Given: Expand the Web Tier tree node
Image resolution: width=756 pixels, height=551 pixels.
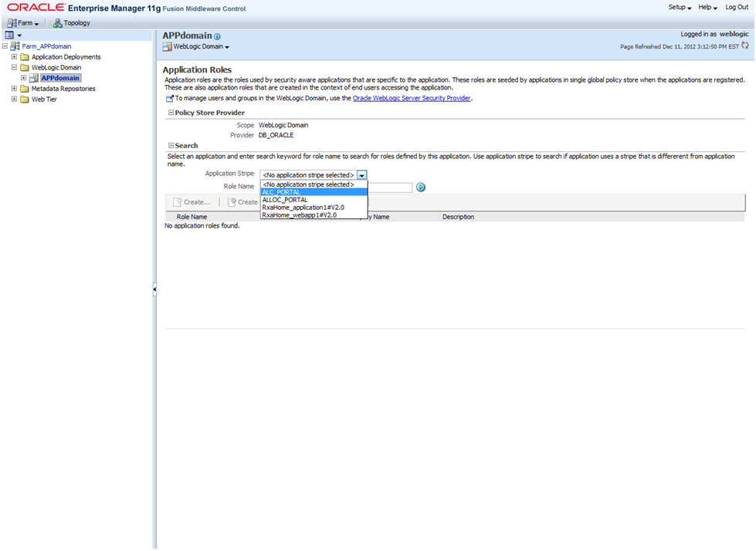Looking at the screenshot, I should coord(13,99).
